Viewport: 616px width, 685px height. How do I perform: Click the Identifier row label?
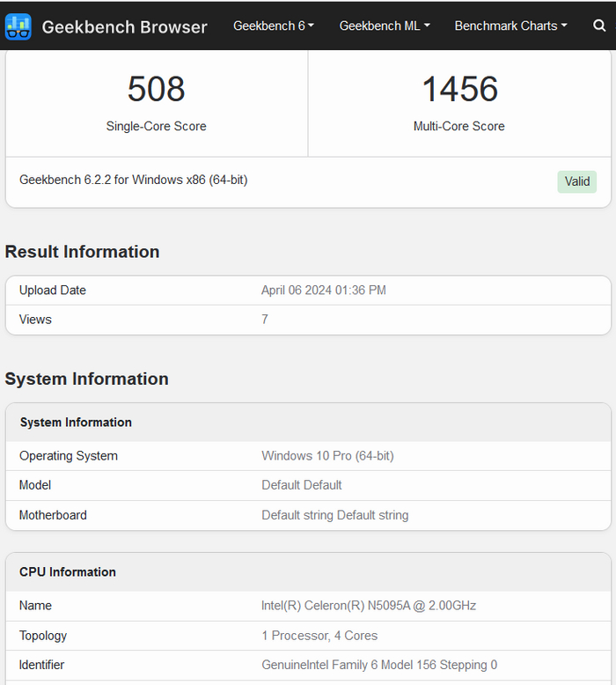point(41,665)
